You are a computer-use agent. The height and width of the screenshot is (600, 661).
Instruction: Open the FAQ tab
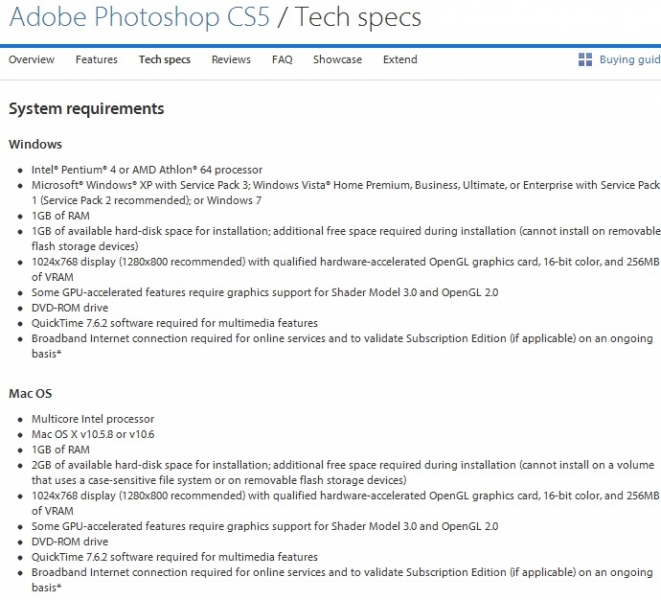tap(282, 60)
